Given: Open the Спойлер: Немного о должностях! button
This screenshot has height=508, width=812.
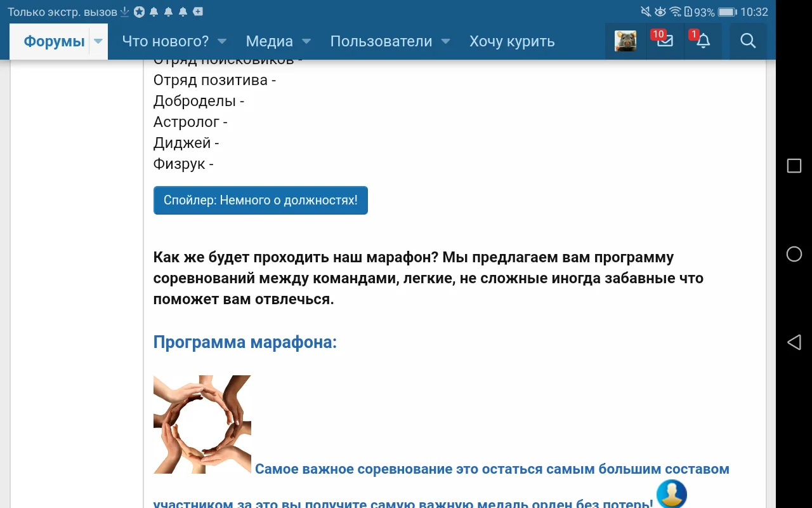Looking at the screenshot, I should (260, 200).
